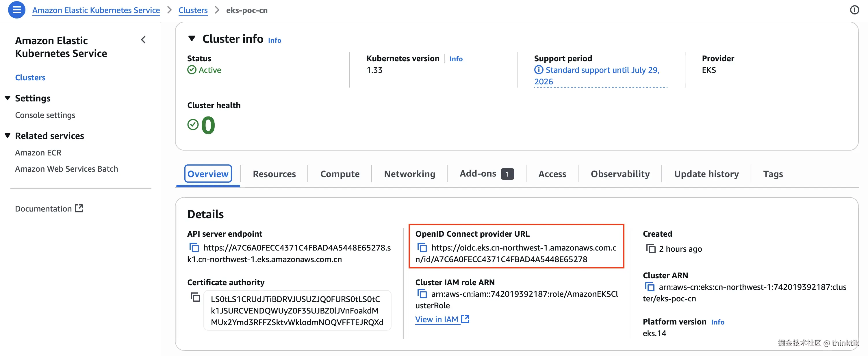Copy the cluster IAM role ARN
The image size is (868, 356).
[x=422, y=294]
